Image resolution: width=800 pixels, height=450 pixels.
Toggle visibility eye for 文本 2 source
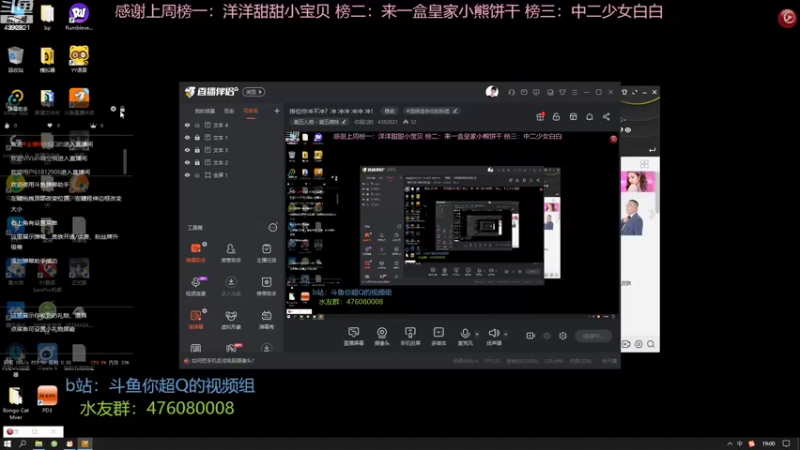click(x=187, y=162)
